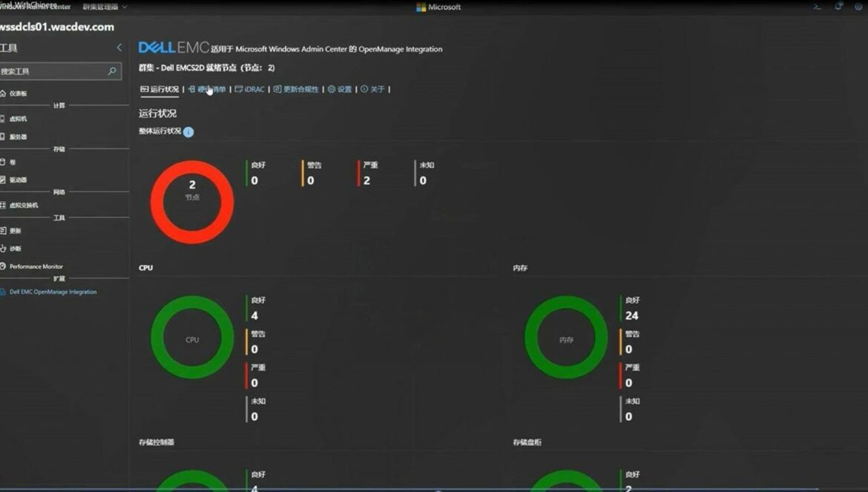Open the 更新合规性 tab
The height and width of the screenshot is (492, 868).
(x=296, y=89)
